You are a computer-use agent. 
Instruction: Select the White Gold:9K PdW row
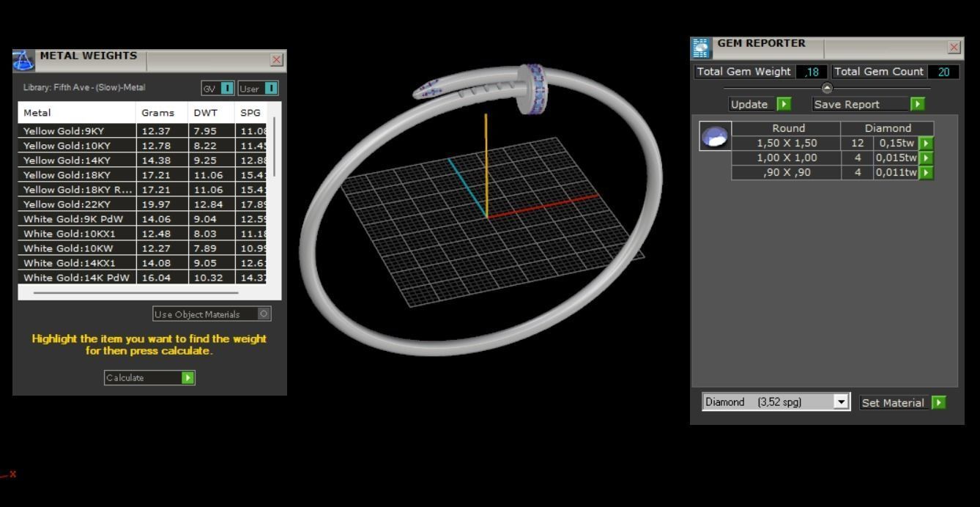tap(143, 219)
